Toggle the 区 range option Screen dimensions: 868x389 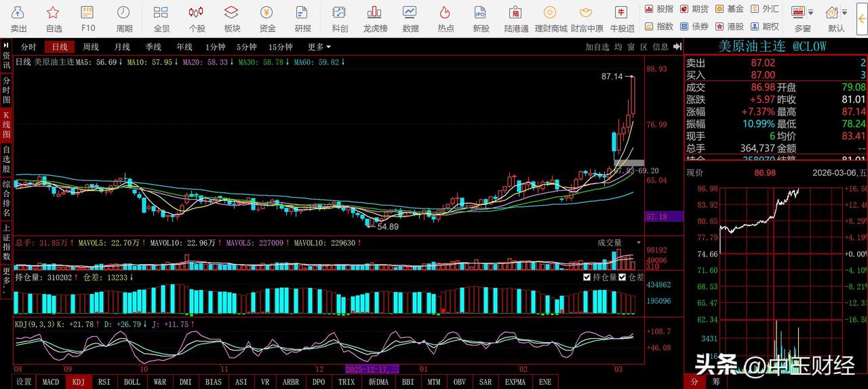tap(644, 47)
